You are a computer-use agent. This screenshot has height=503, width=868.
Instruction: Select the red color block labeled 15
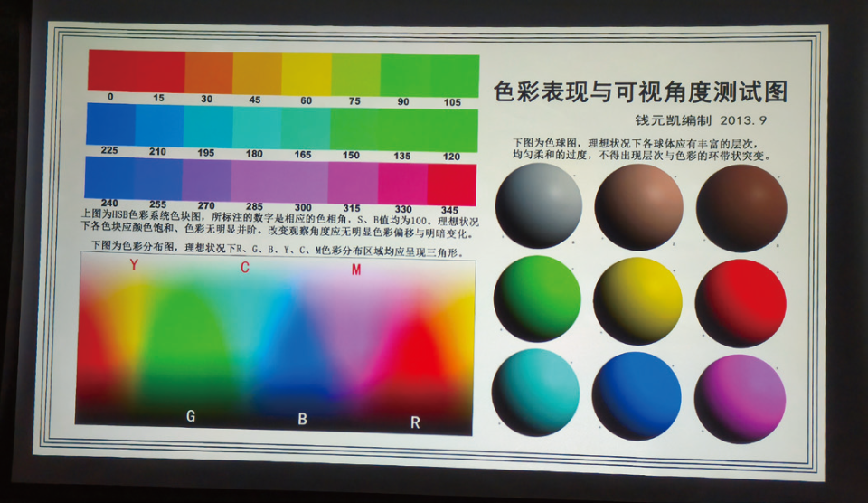coord(160,71)
